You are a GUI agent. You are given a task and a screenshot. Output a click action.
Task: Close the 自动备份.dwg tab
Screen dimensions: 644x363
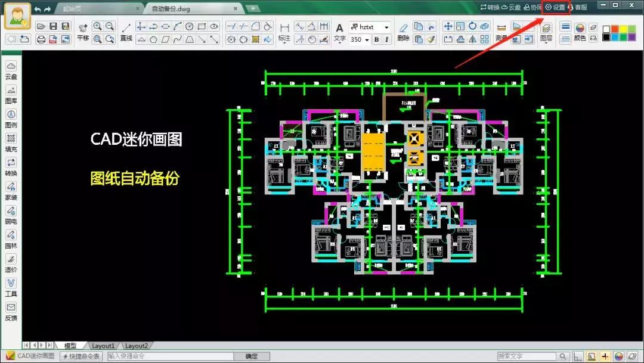[236, 8]
